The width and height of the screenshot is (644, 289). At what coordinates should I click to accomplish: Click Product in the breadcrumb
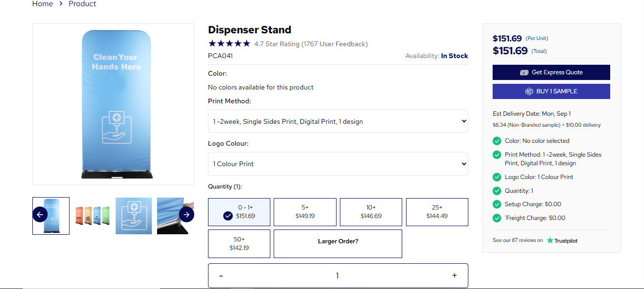[82, 4]
